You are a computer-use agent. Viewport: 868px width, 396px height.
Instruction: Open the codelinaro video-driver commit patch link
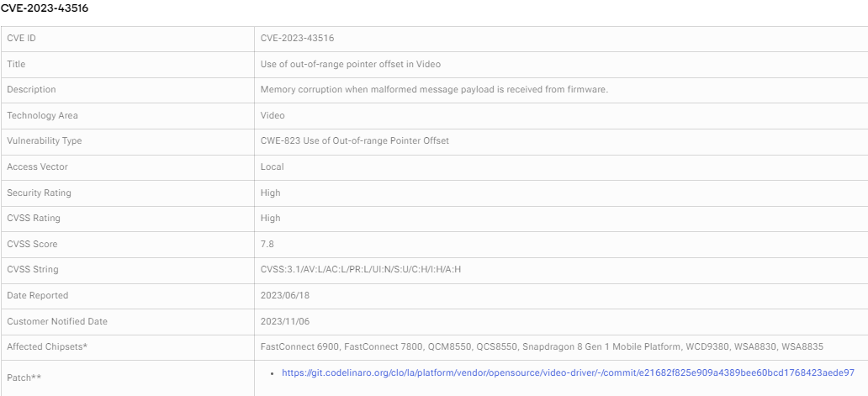(568, 372)
